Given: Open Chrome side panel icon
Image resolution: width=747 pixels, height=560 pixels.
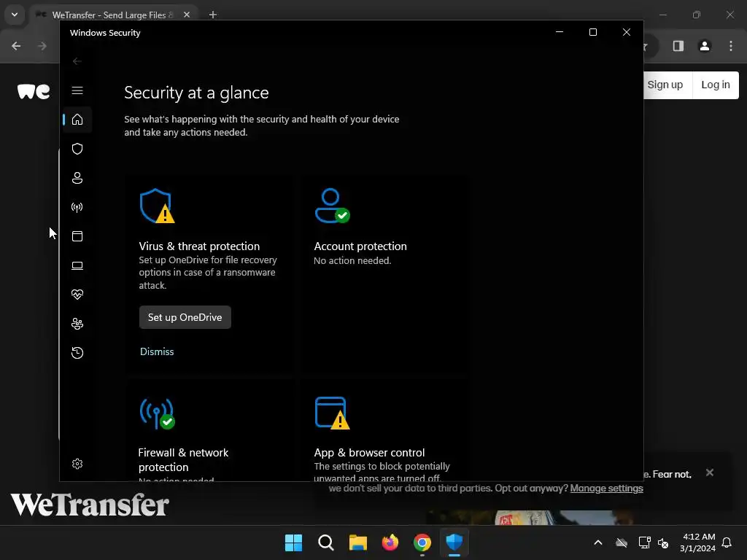Looking at the screenshot, I should [678, 46].
